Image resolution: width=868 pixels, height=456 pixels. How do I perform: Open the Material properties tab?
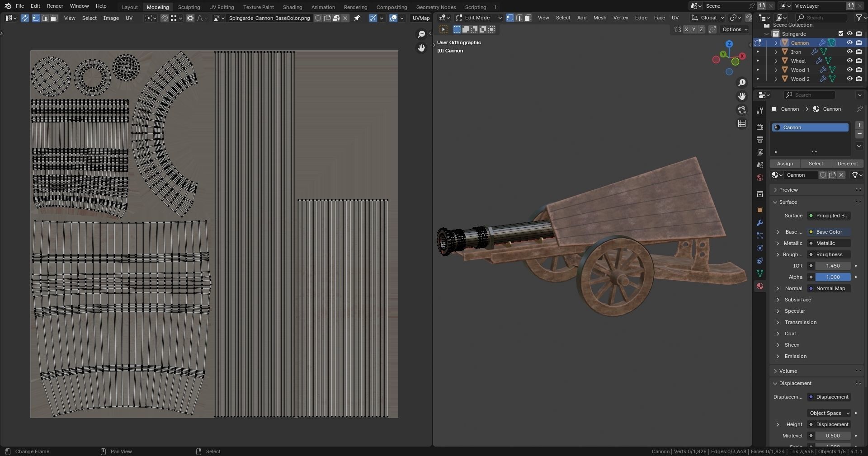[760, 286]
